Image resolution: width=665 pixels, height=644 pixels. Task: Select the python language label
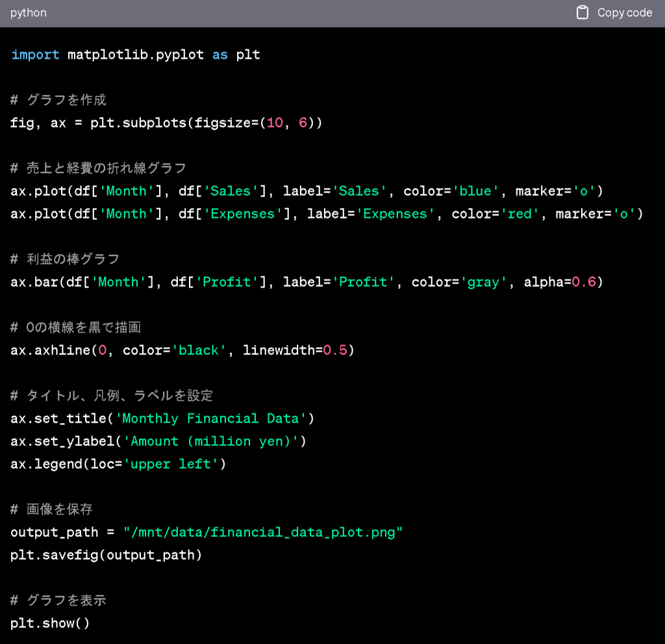[x=28, y=12]
